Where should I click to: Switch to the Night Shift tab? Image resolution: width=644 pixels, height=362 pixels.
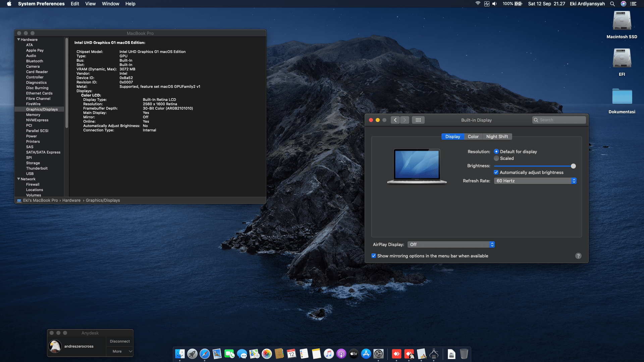point(497,136)
